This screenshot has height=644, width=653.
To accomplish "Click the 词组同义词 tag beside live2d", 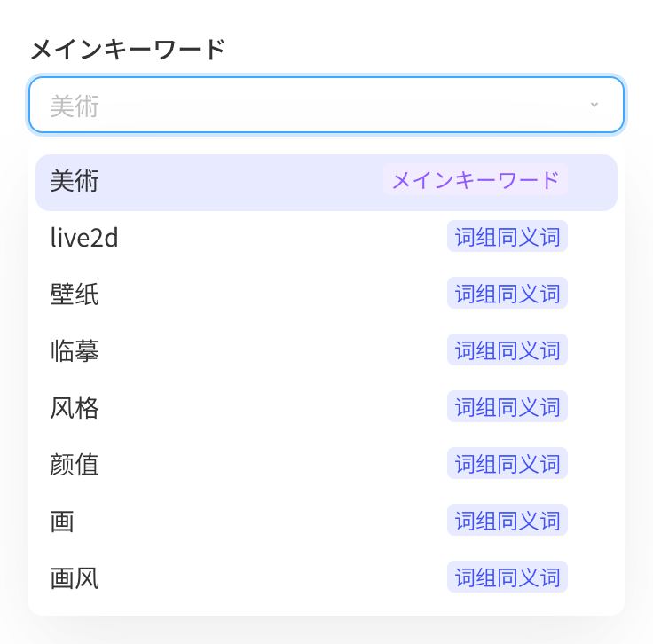I will (x=507, y=236).
